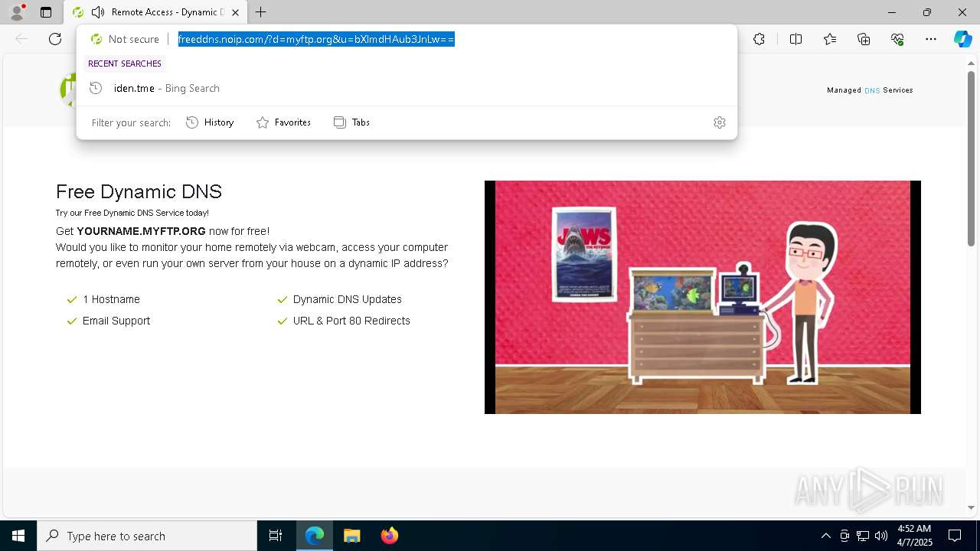Screen dimensions: 980x551
Task: Filter the search by Tabs
Action: click(351, 122)
